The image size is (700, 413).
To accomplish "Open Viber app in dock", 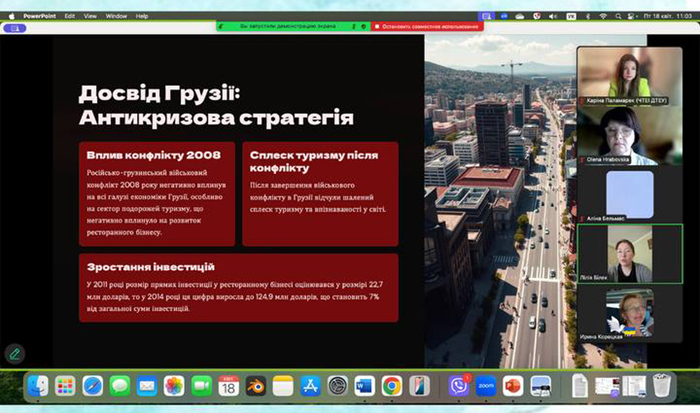I will click(x=459, y=386).
